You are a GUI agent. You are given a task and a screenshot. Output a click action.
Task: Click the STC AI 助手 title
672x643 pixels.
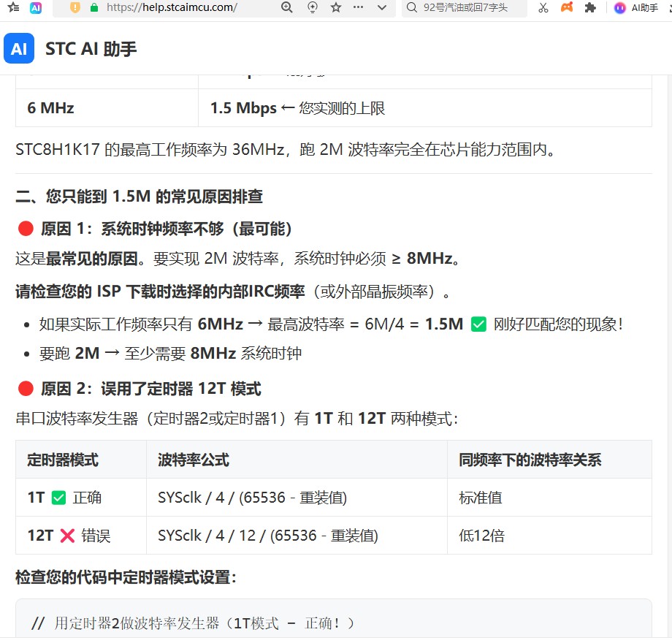91,49
